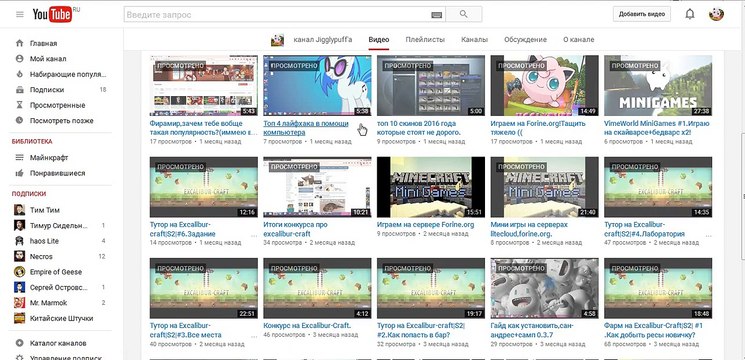Open title Играем на сервере Forine.org
Viewport: 745px width, 360px height.
click(x=425, y=225)
